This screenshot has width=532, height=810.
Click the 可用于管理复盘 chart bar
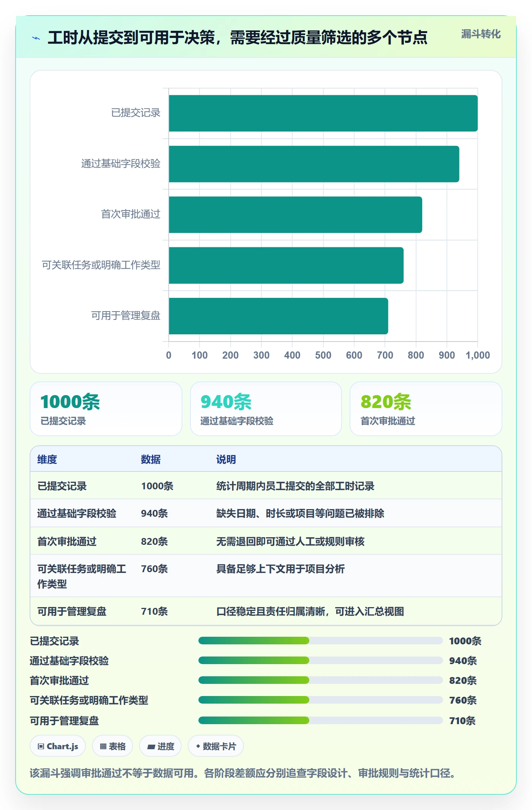278,316
